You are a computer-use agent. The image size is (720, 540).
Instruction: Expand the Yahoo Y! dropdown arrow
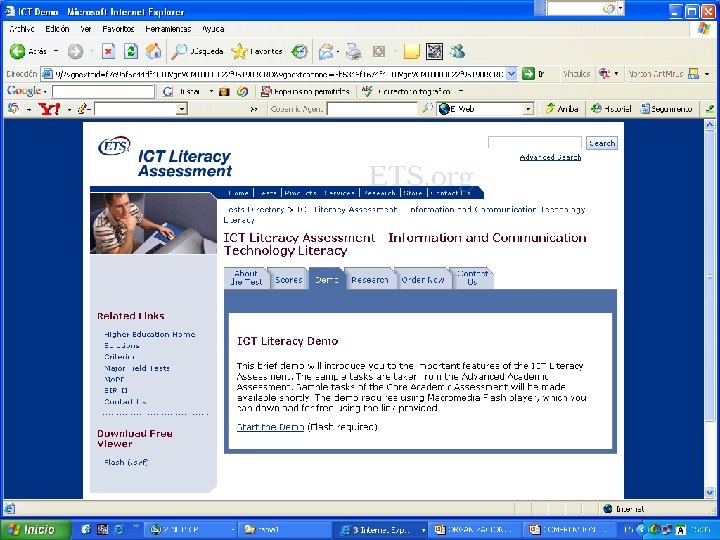click(69, 109)
